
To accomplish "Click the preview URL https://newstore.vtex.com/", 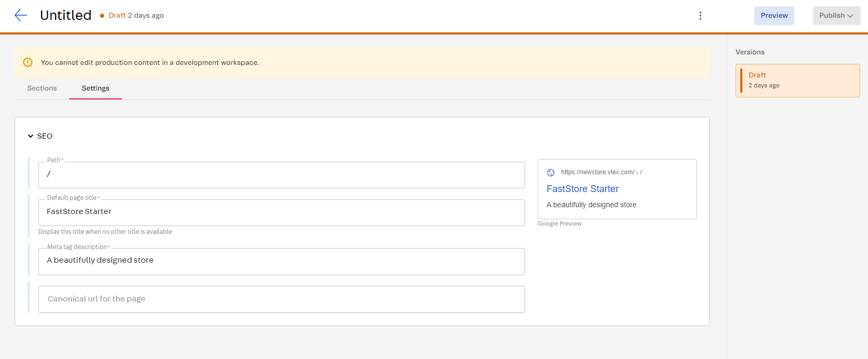I will click(x=598, y=172).
